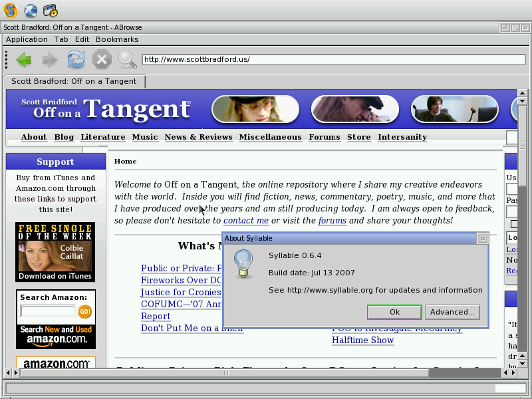Launch the blue globe dock icon
Viewport: 532px width, 399px height.
(31, 10)
